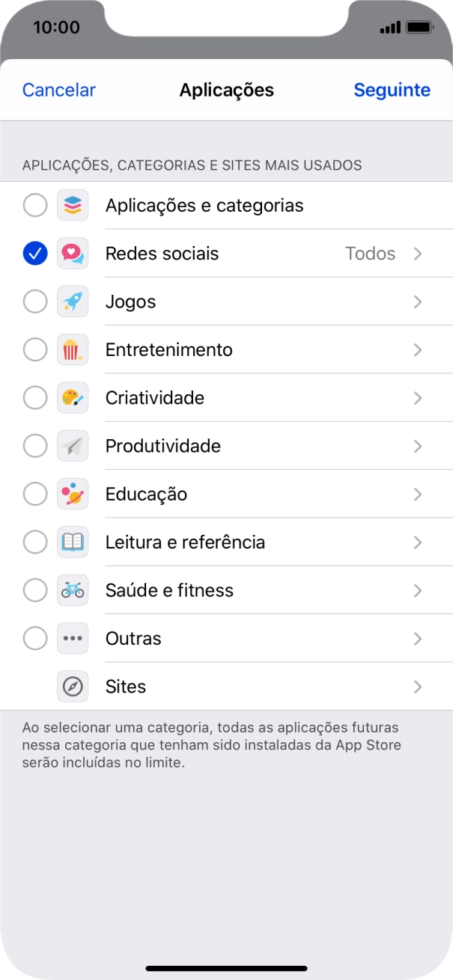
Task: Tap Seguinte to continue
Action: click(392, 91)
